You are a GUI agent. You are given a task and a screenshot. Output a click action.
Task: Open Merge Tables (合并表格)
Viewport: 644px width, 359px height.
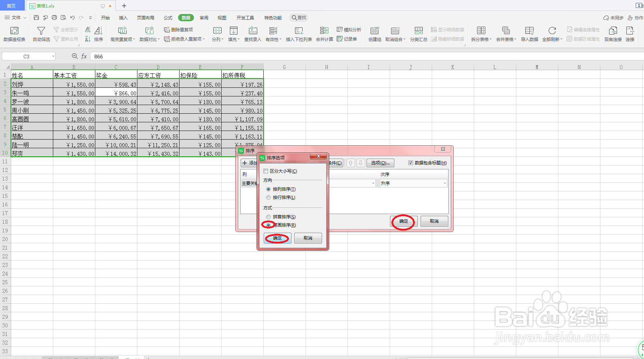coord(506,35)
